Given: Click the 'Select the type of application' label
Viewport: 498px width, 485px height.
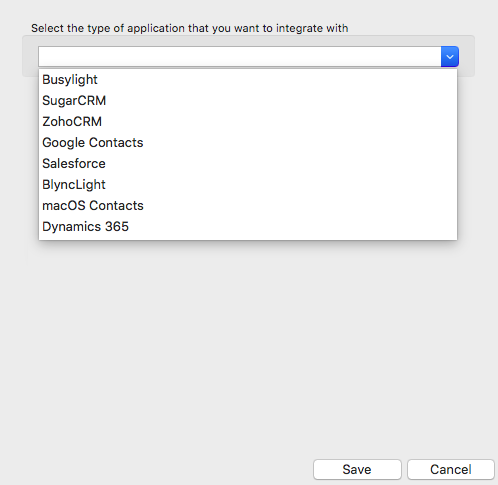Looking at the screenshot, I should [x=190, y=28].
